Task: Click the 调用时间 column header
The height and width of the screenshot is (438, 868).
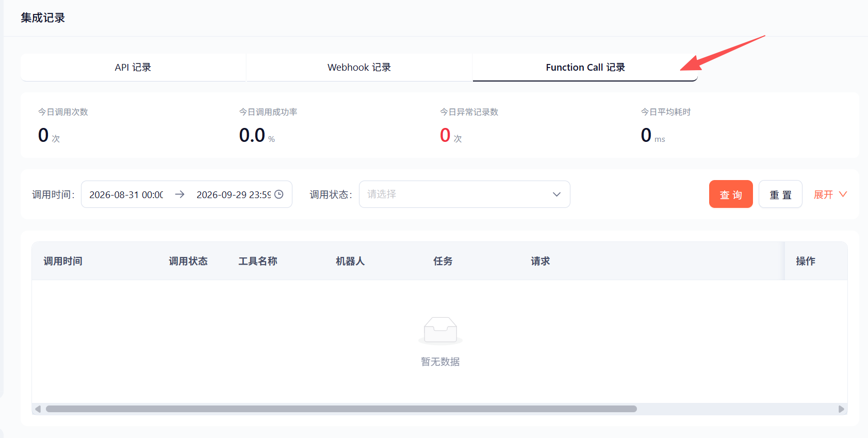Action: pos(63,261)
